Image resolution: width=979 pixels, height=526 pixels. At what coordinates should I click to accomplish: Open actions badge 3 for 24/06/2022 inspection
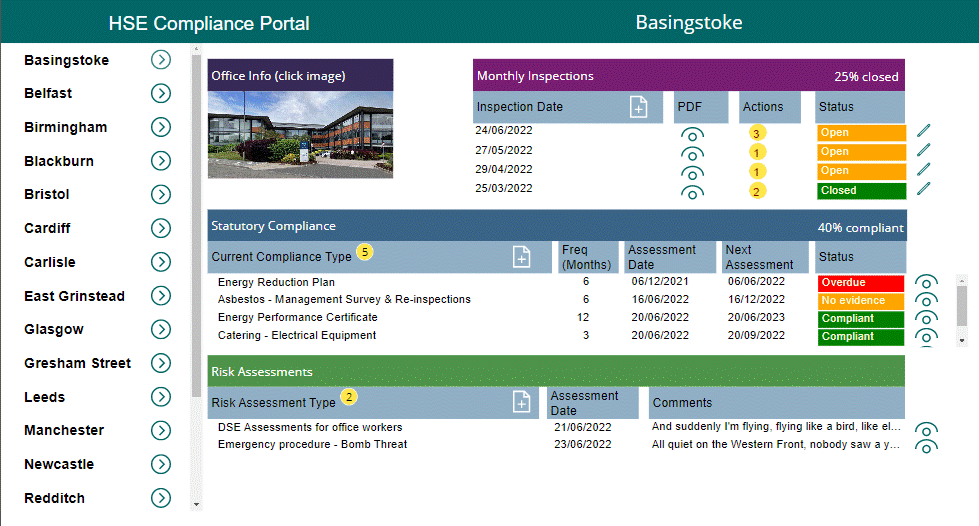pos(757,134)
